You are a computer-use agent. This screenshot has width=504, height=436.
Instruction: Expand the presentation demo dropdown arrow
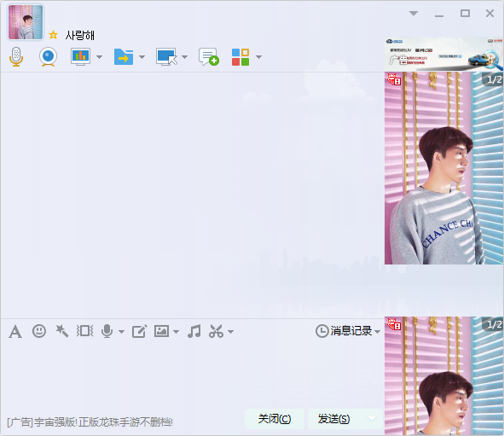pos(99,57)
